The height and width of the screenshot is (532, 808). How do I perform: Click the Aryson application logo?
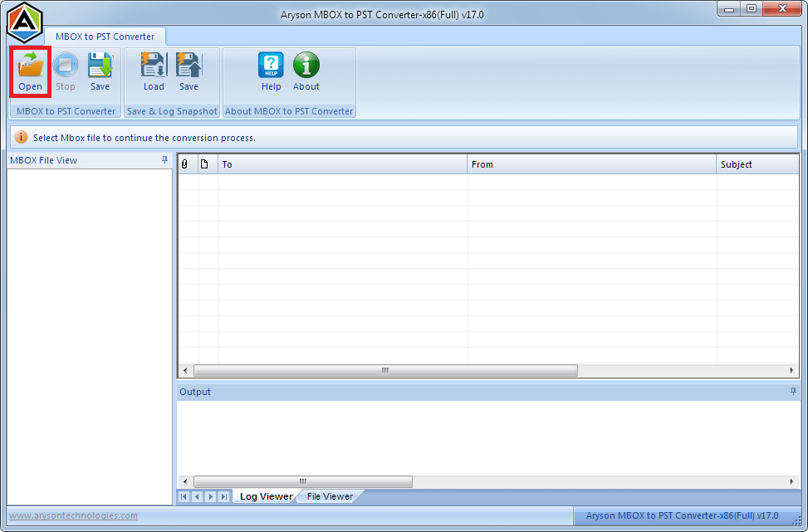tap(24, 22)
